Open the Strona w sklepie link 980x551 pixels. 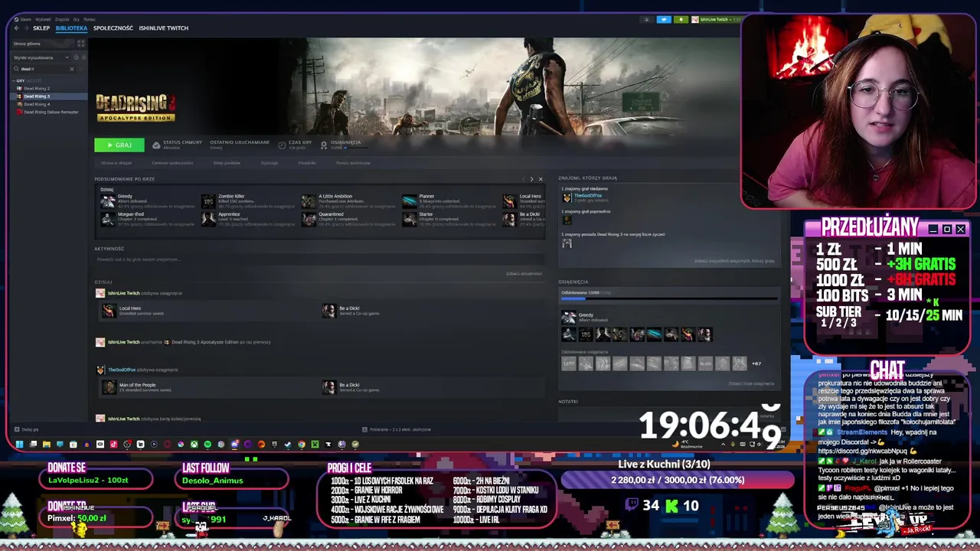116,163
